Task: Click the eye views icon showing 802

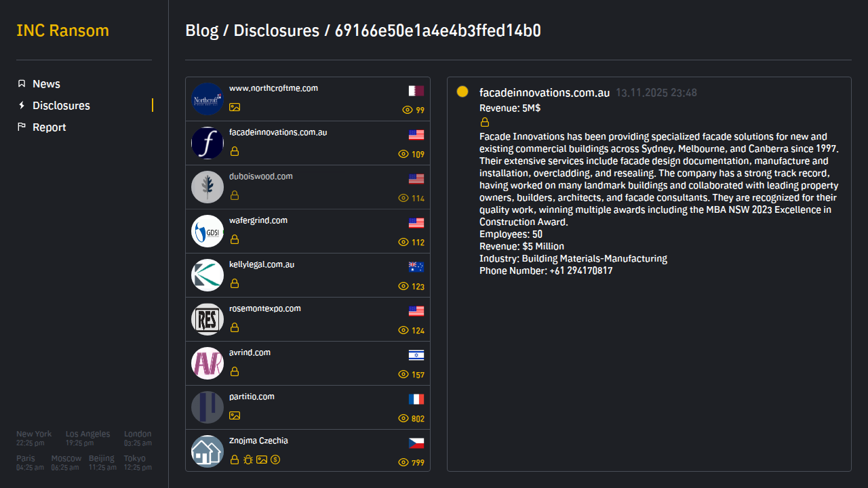Action: coord(404,419)
